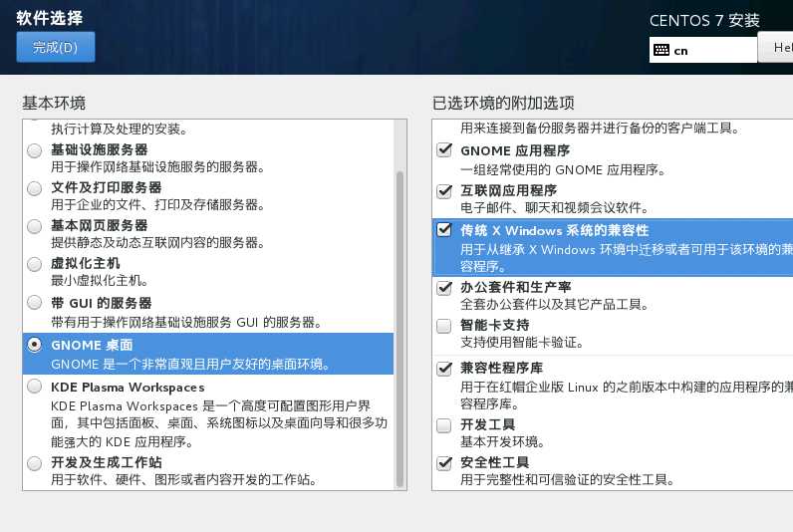Image resolution: width=793 pixels, height=532 pixels.
Task: Enable the 智能卡支持 checkbox
Action: click(444, 326)
